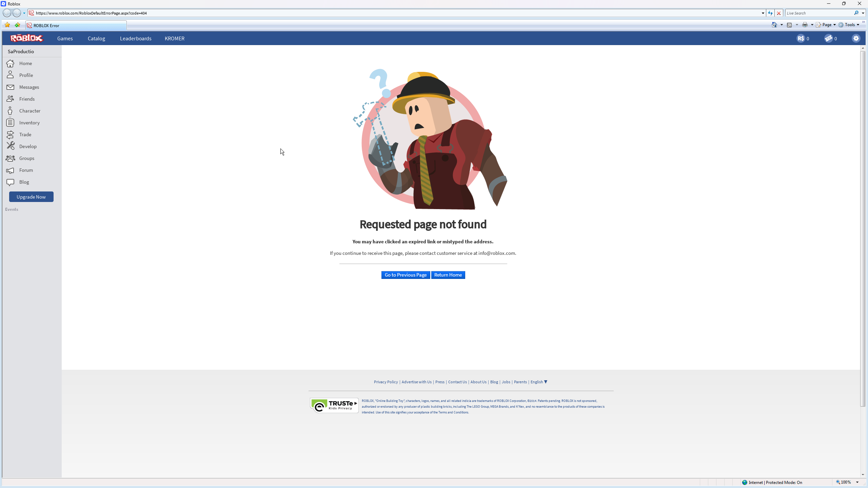The width and height of the screenshot is (868, 488).
Task: Click the browser Forward arrow button
Action: pos(17,13)
